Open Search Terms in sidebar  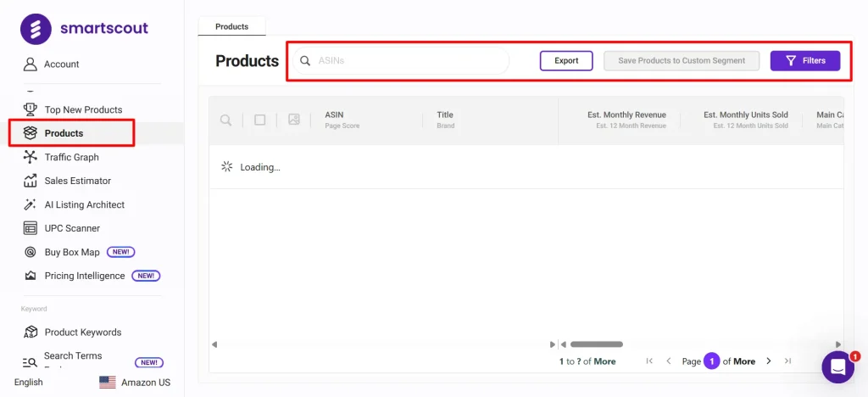(x=73, y=356)
